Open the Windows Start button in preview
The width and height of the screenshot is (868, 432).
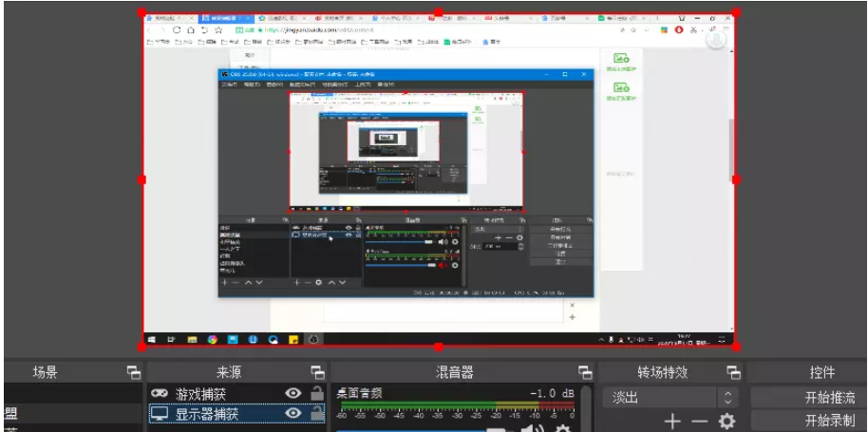(x=151, y=339)
